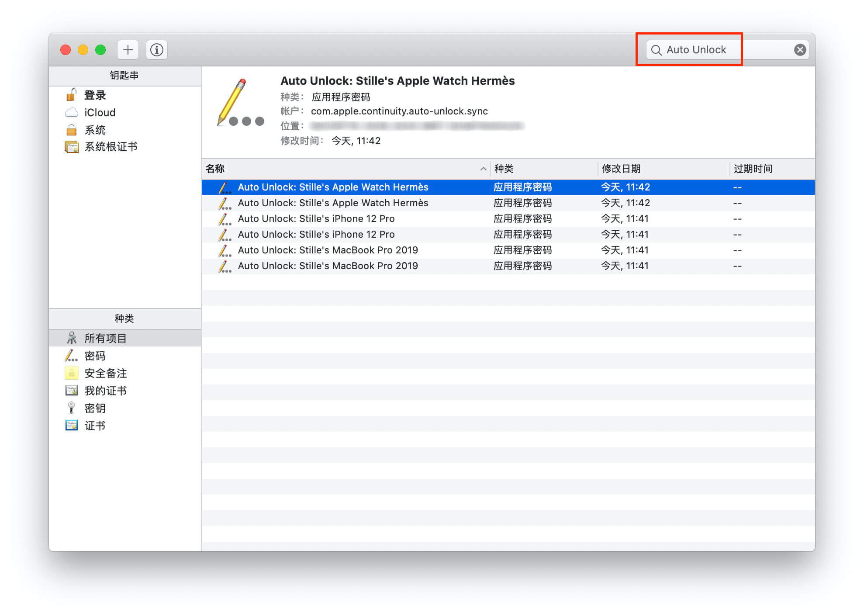The image size is (864, 616).
Task: Select the 证书 category
Action: 125,426
